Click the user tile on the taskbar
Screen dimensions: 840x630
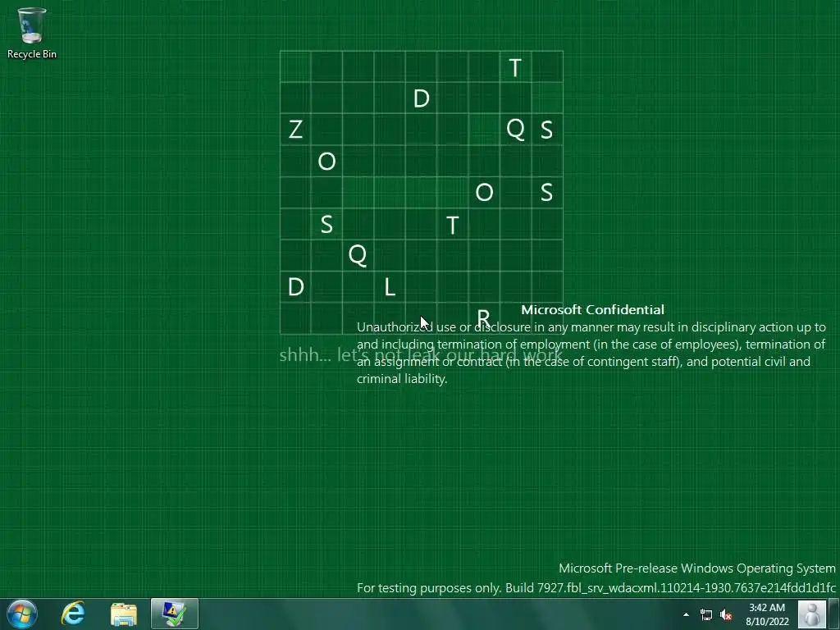point(811,614)
